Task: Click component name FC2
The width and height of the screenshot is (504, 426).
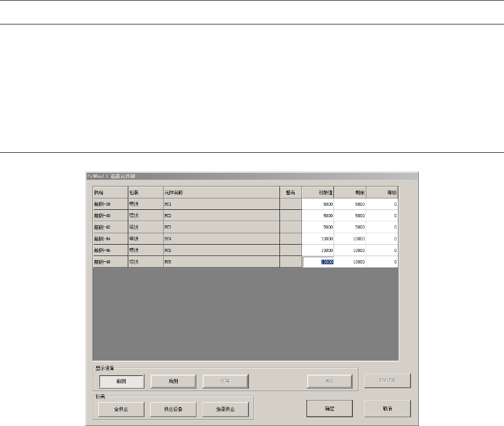Action: coord(222,216)
